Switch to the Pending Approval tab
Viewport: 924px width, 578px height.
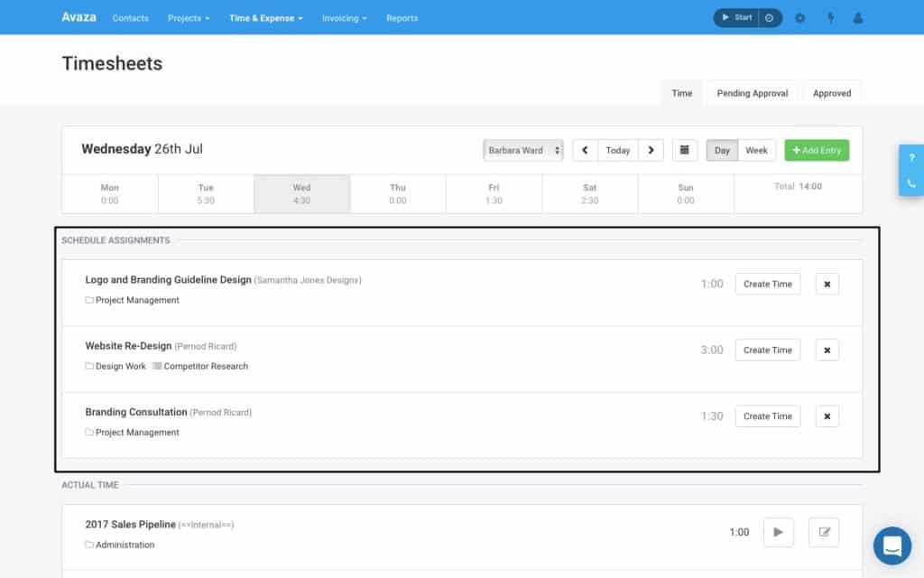pyautogui.click(x=752, y=92)
